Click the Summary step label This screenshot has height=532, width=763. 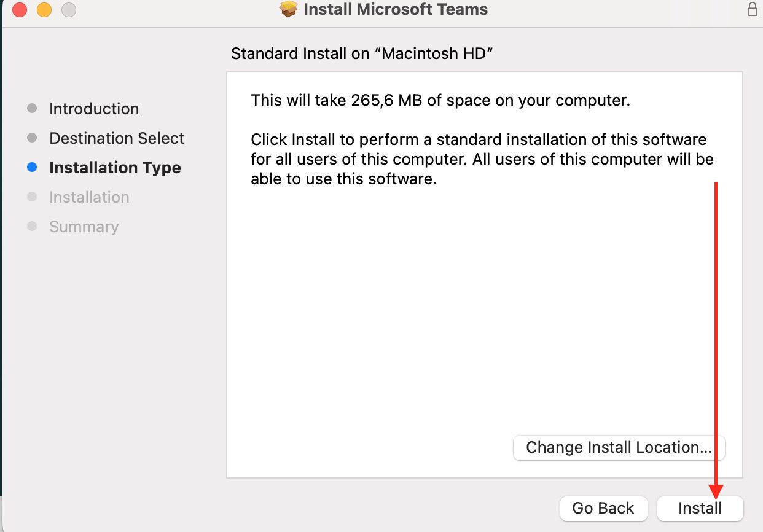tap(84, 227)
